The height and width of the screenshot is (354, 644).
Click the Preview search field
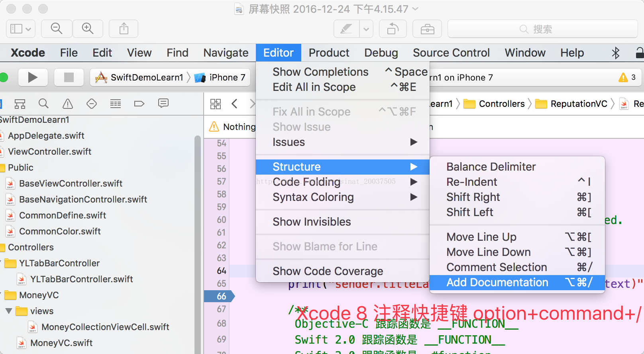[x=543, y=29]
